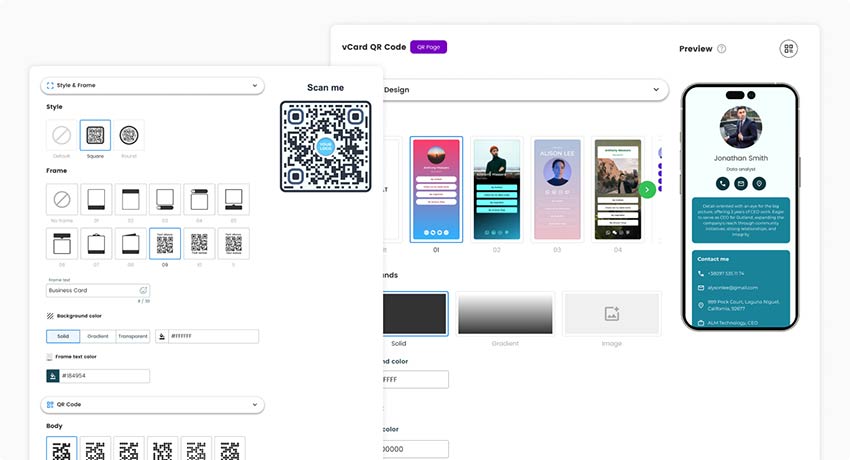The image size is (850, 460).
Task: Choose frame 04 with top ribbon
Action: (x=199, y=199)
